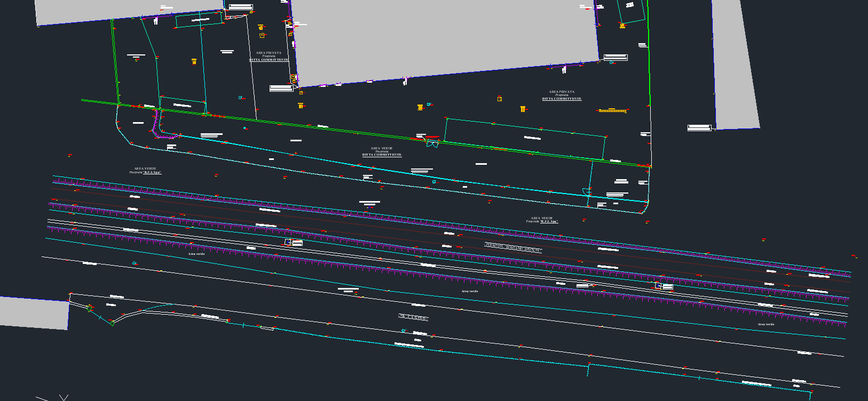Click the isolated yellow symbol in left plot
The height and width of the screenshot is (401, 868).
pos(194,62)
